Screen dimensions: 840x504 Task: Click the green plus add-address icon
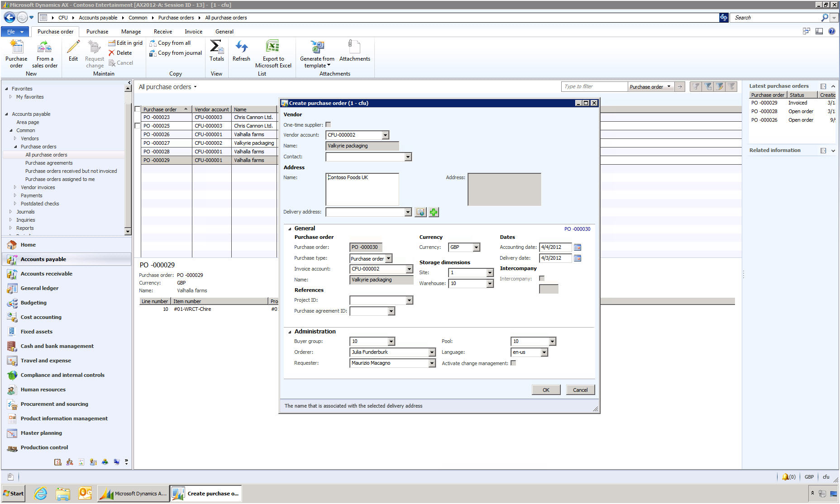tap(434, 212)
